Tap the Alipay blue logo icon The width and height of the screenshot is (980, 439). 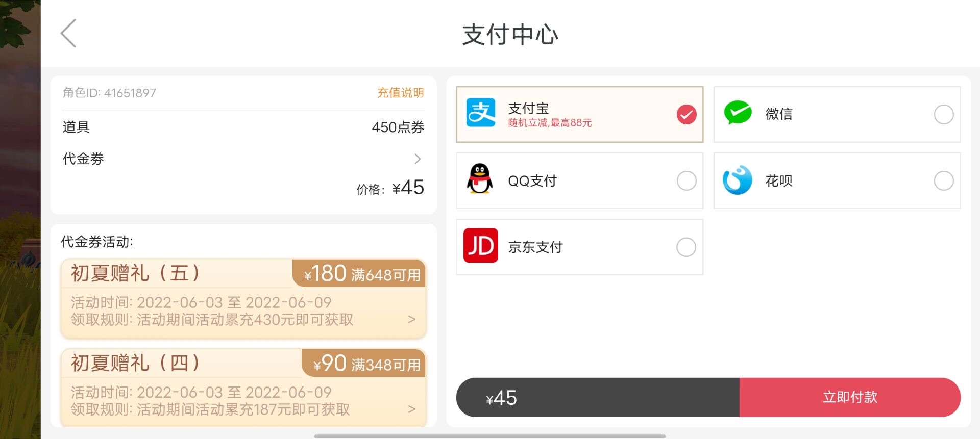click(481, 113)
